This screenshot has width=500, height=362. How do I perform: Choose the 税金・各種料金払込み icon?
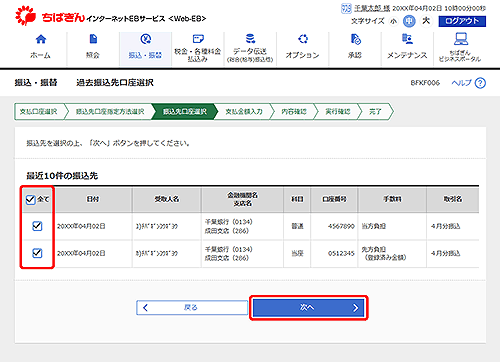click(x=198, y=39)
